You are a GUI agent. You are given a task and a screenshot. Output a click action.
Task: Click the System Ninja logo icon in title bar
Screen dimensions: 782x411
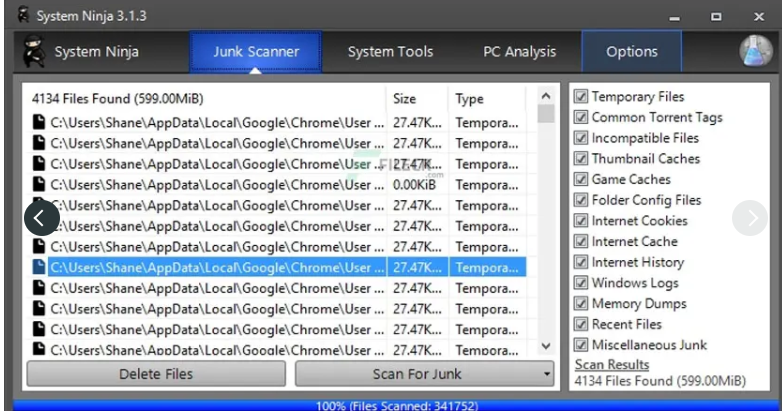click(23, 15)
